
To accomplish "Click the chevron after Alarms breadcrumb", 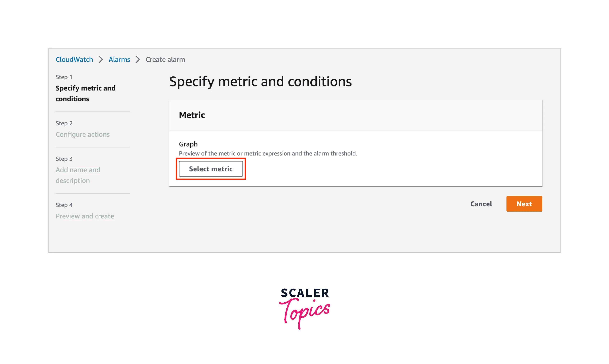I will [x=138, y=59].
